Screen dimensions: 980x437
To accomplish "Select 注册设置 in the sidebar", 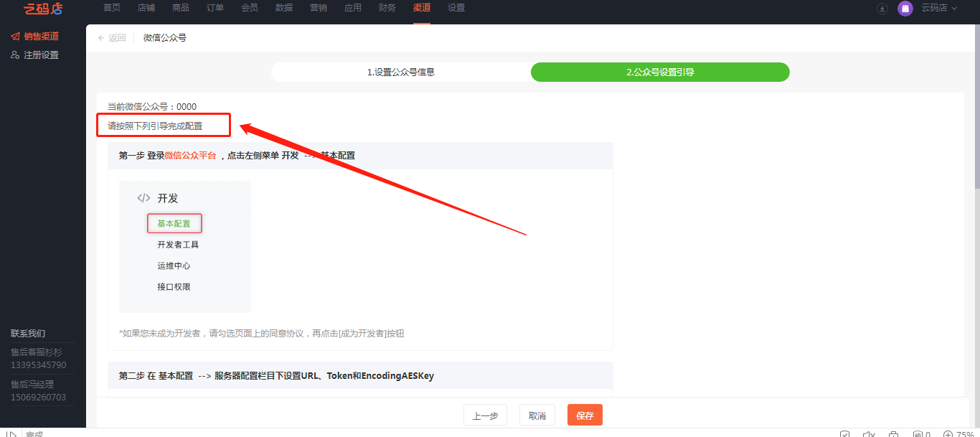I will coord(41,55).
